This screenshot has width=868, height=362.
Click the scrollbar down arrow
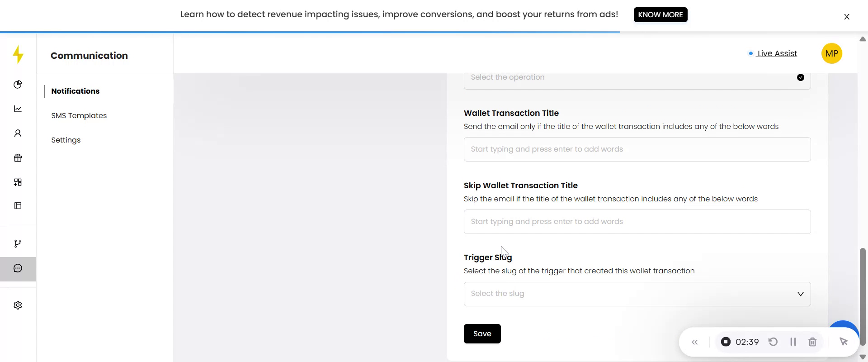[x=863, y=357]
